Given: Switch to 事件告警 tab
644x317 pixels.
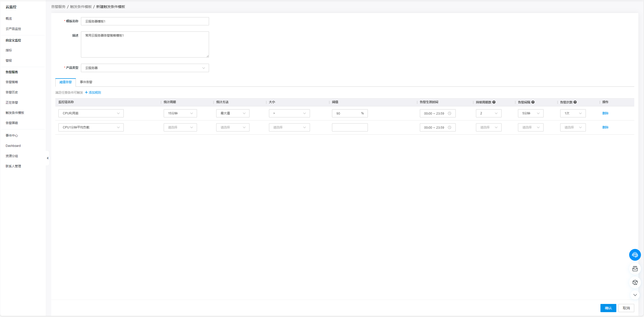Looking at the screenshot, I should click(x=86, y=82).
